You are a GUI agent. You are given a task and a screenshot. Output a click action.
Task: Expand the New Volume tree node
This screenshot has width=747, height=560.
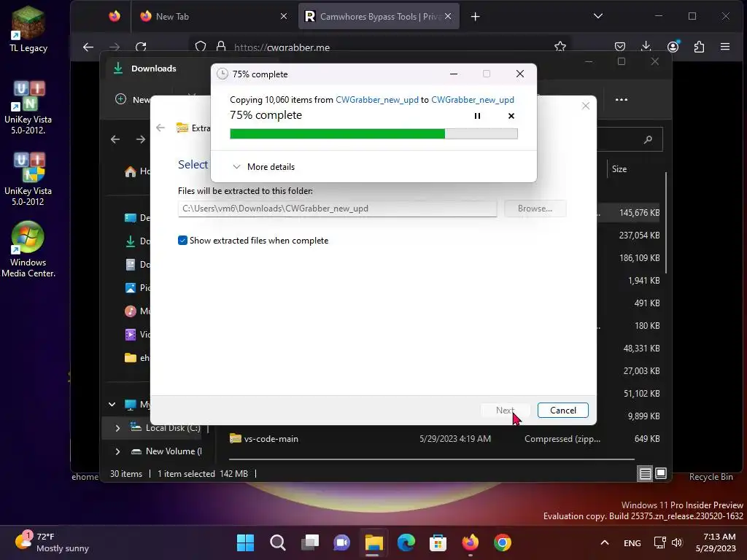117,451
